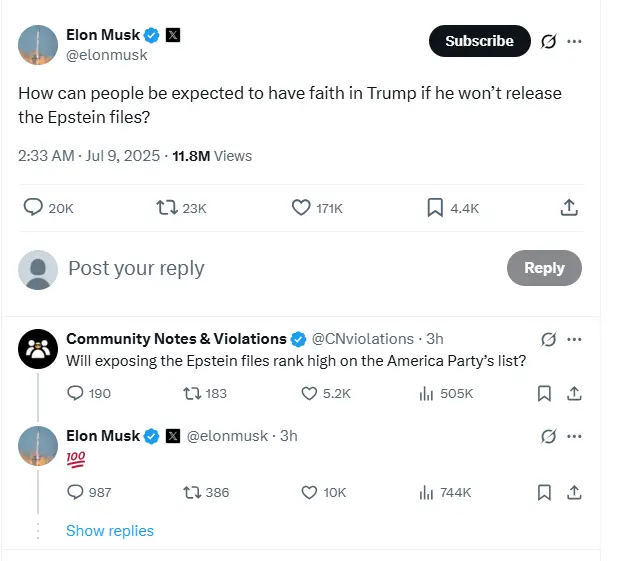Open replies on the main post
The width and height of the screenshot is (625, 561).
click(33, 208)
